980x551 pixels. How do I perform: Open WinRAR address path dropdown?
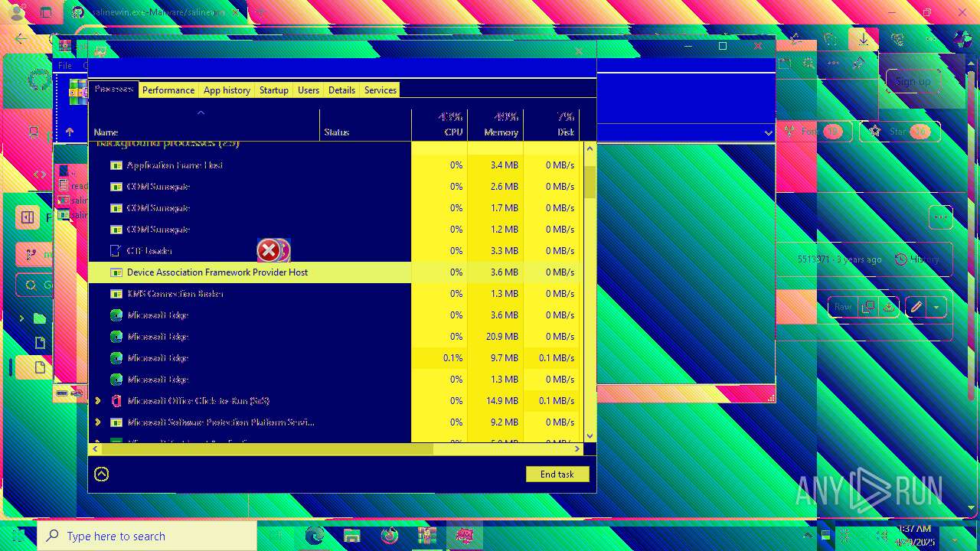coord(768,132)
